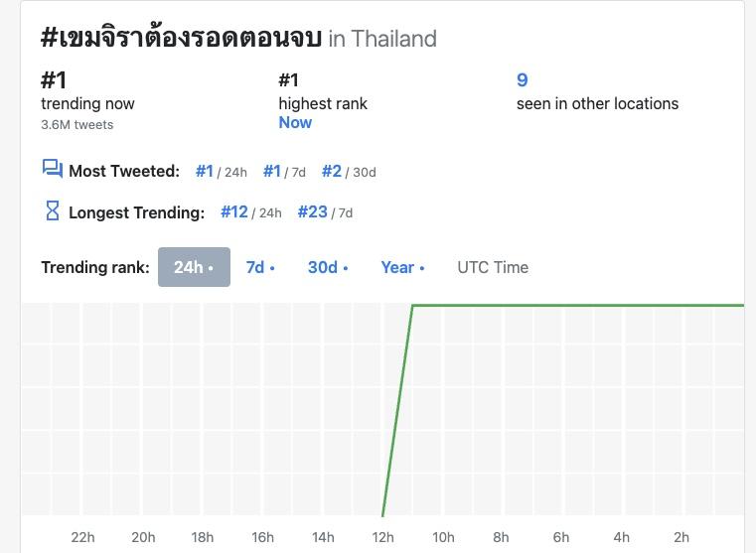Click the 22h marker on chart axis
This screenshot has width=756, height=553.
(x=82, y=537)
